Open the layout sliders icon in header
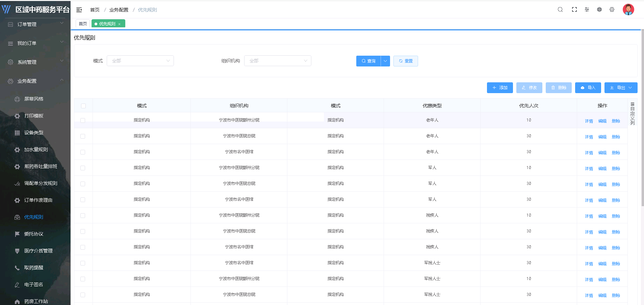The width and height of the screenshot is (644, 305). click(x=587, y=9)
